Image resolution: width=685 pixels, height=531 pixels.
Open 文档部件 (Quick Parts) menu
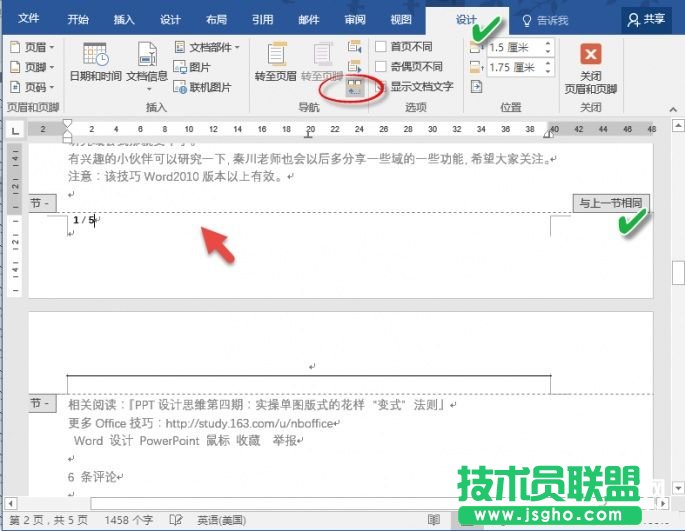coord(208,47)
